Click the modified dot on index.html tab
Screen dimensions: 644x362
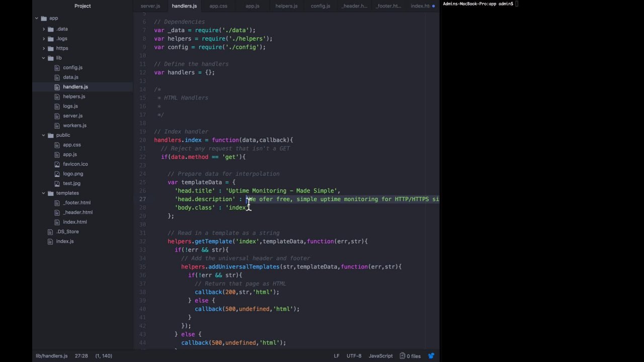pyautogui.click(x=433, y=6)
